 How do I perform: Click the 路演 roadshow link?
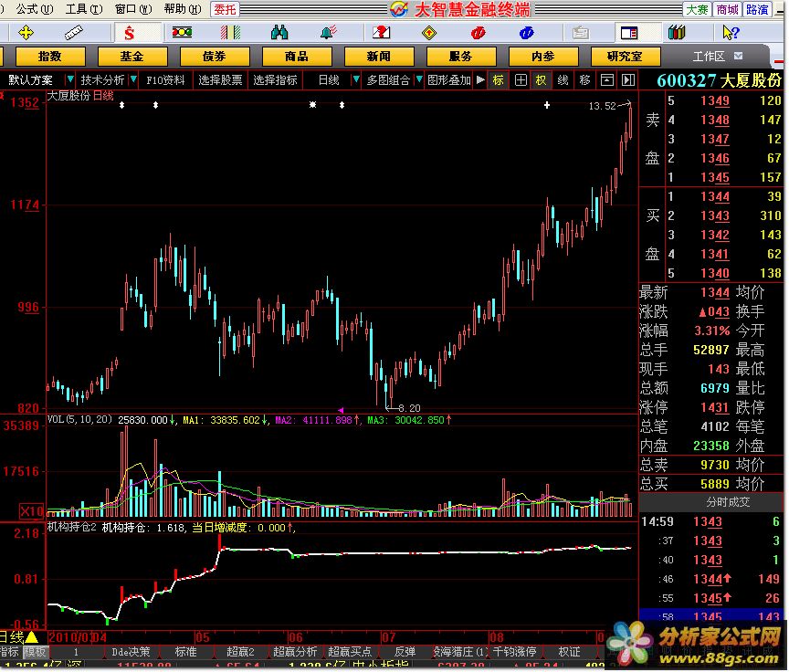tap(757, 9)
